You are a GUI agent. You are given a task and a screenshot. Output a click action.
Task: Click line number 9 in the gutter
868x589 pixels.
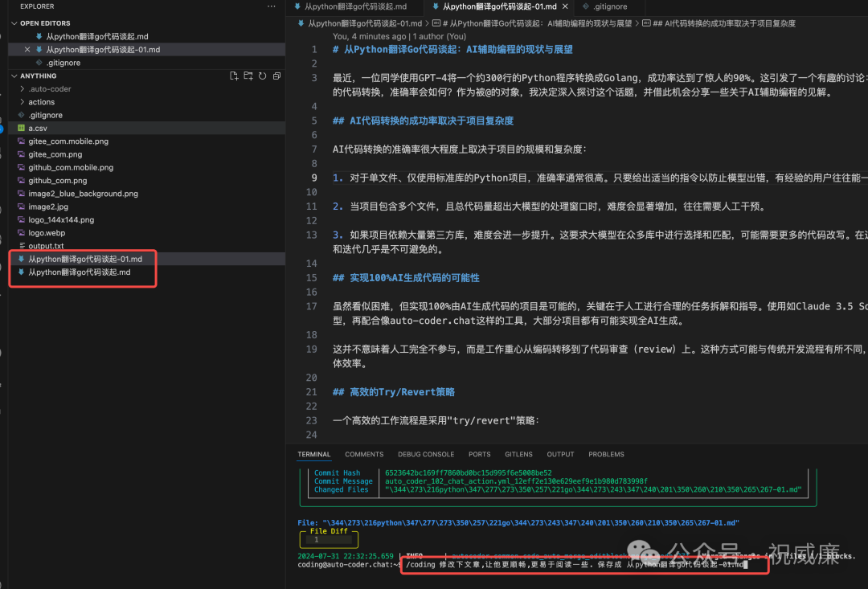click(314, 178)
